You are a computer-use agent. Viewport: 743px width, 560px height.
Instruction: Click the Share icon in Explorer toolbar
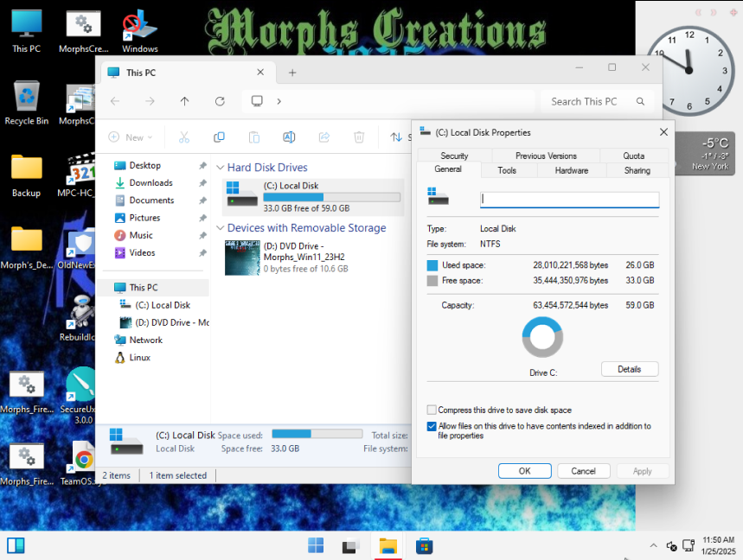click(x=324, y=137)
